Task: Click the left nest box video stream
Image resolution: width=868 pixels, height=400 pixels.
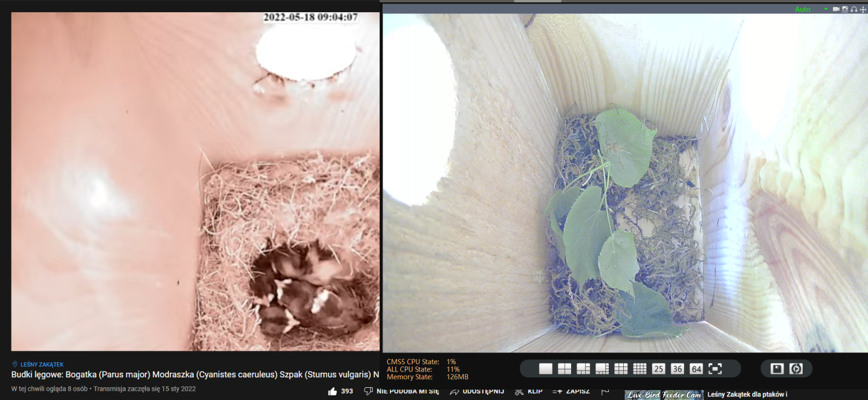Action: [x=196, y=181]
